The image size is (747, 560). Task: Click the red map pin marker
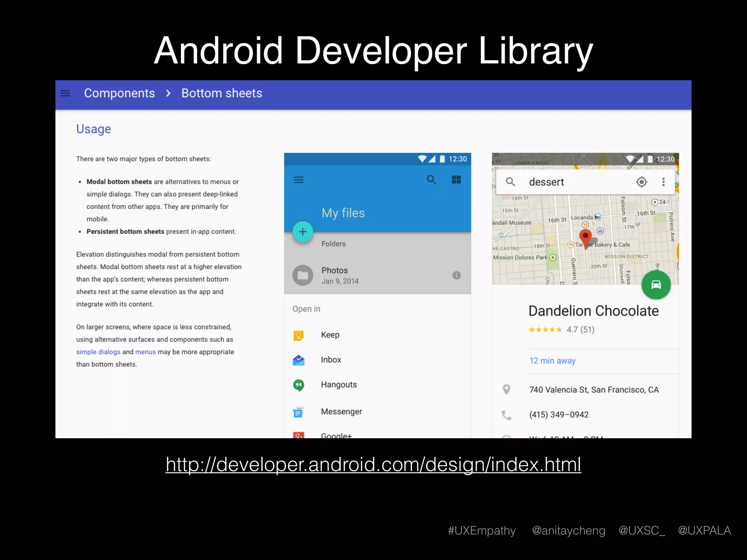point(585,237)
